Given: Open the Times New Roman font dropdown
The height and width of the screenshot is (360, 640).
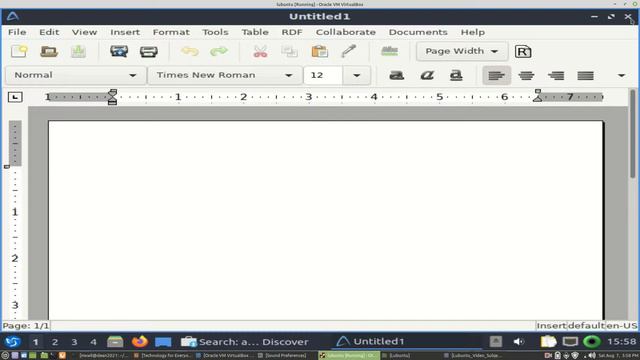Looking at the screenshot, I should tap(225, 75).
